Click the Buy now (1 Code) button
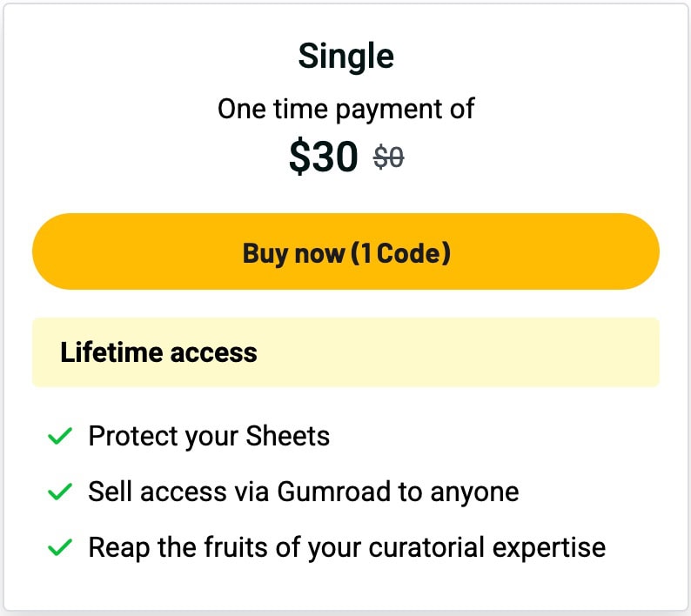Viewport: 691px width, 616px height. pyautogui.click(x=345, y=251)
